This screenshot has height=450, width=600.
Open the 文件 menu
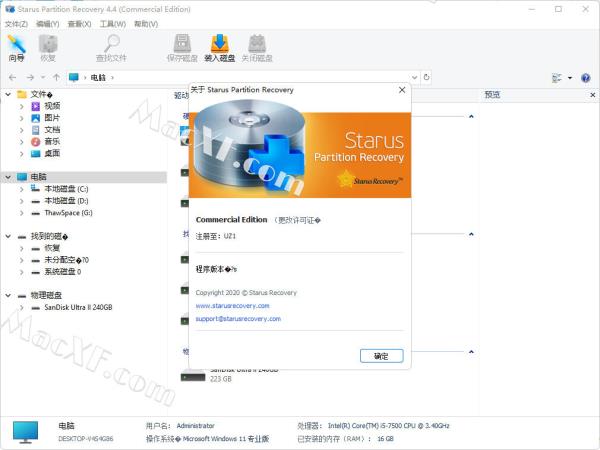tap(16, 24)
